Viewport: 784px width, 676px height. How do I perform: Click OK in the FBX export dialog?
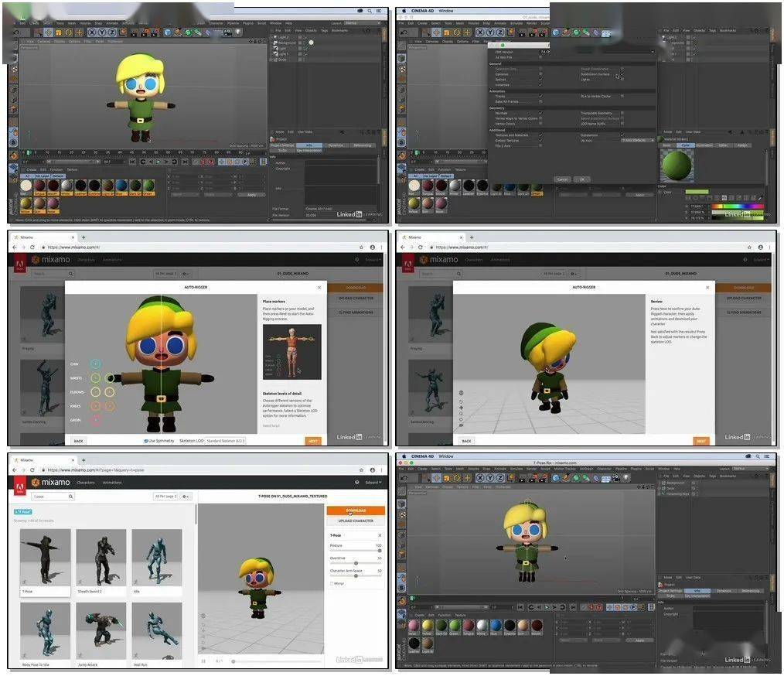pyautogui.click(x=581, y=179)
